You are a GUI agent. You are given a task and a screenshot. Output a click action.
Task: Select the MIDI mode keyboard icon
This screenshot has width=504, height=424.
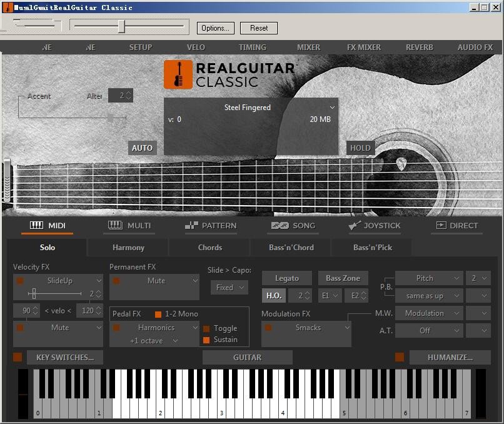click(36, 225)
